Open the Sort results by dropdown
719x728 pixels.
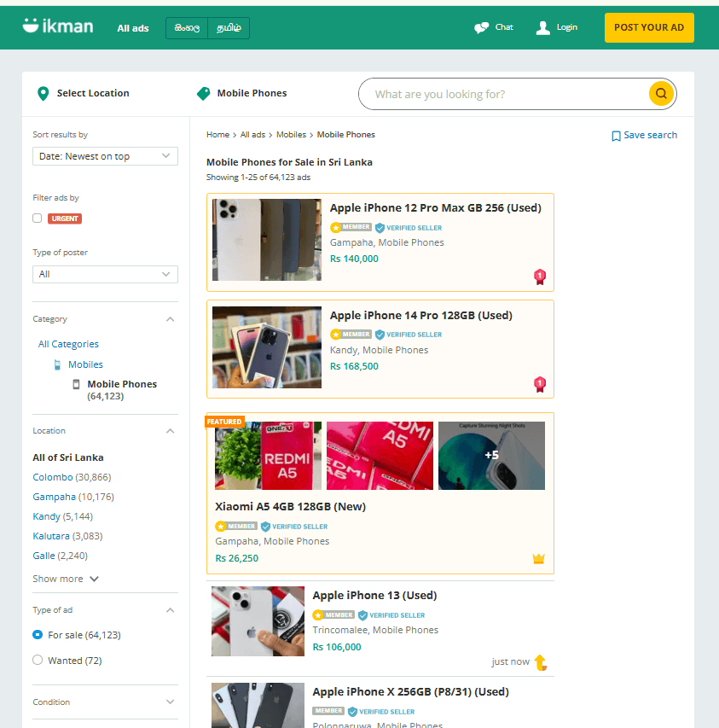(x=105, y=156)
